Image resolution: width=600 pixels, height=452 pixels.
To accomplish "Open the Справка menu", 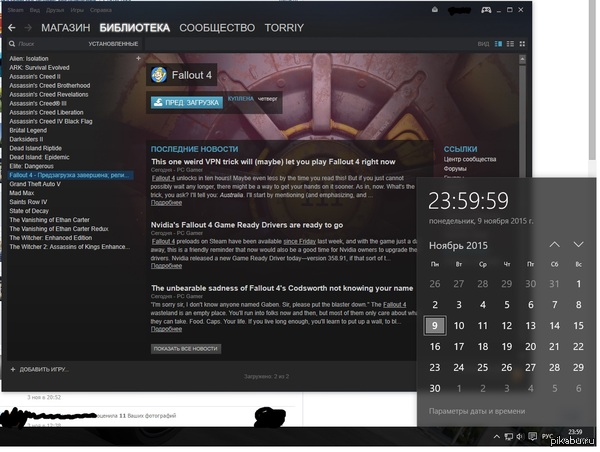I will click(101, 10).
